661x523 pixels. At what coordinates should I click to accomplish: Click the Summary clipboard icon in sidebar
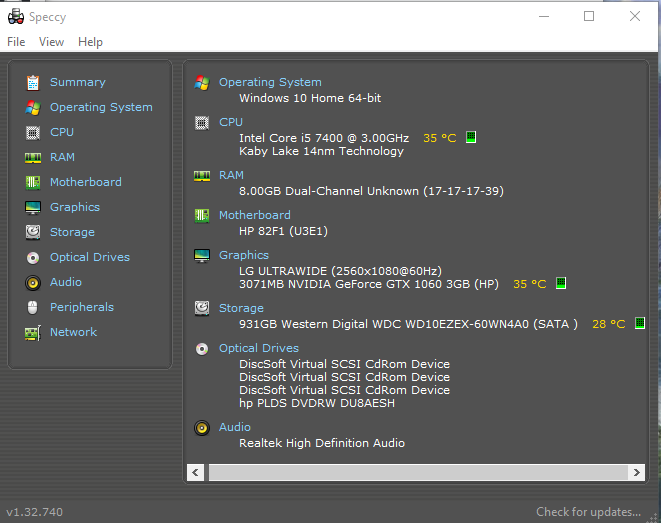(33, 83)
